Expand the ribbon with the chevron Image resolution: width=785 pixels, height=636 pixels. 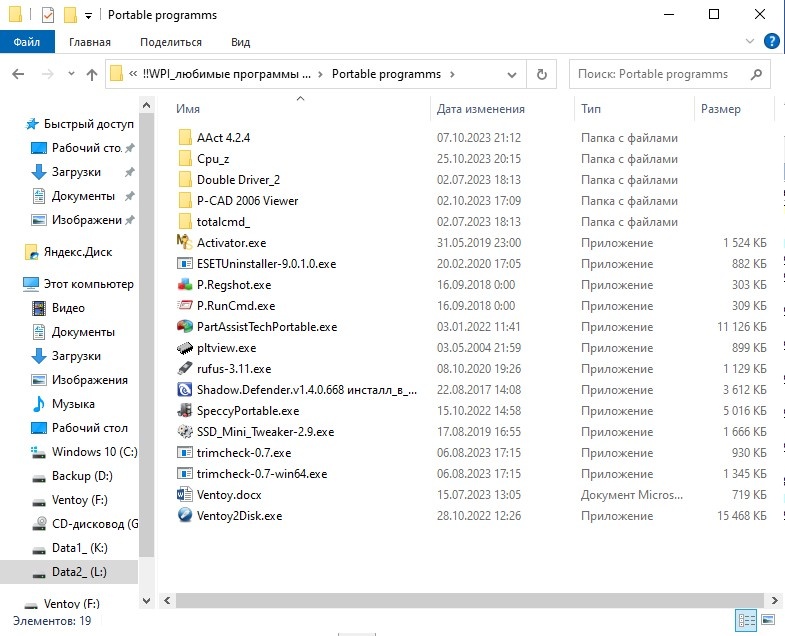tap(749, 41)
